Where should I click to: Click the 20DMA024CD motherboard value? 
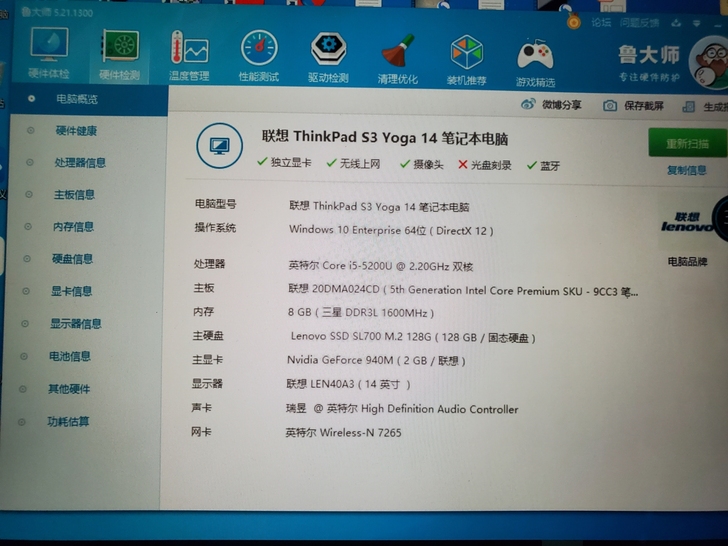pos(463,291)
